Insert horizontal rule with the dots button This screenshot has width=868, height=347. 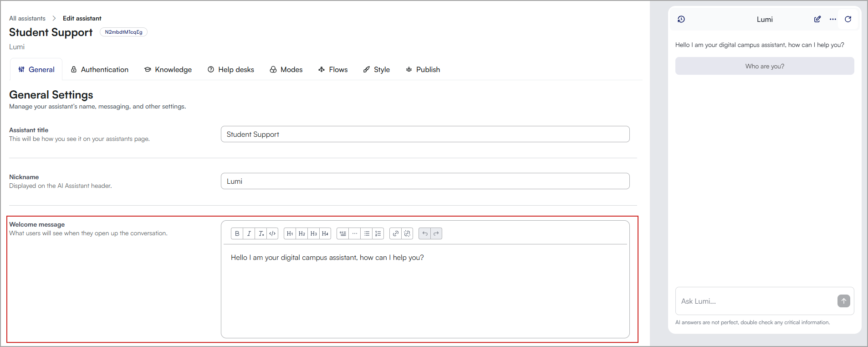coord(354,233)
